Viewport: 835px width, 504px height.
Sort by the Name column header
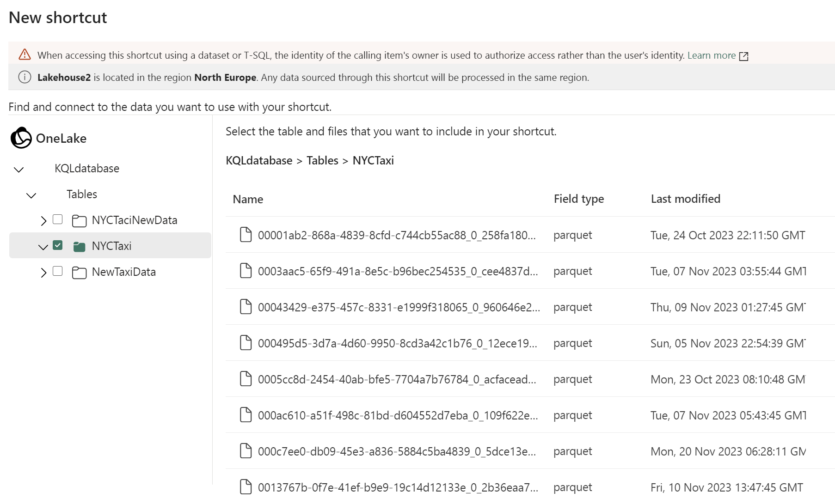click(x=248, y=199)
